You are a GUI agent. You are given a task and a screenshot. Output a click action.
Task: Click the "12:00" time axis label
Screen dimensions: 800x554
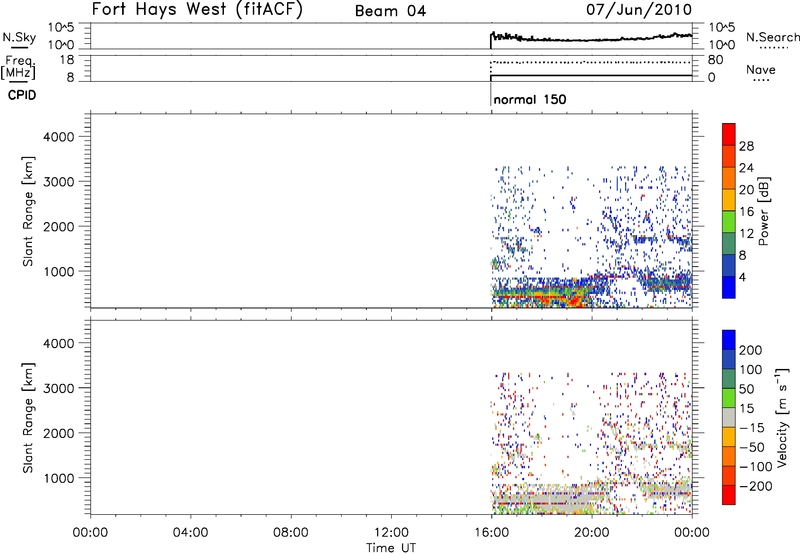click(x=391, y=533)
